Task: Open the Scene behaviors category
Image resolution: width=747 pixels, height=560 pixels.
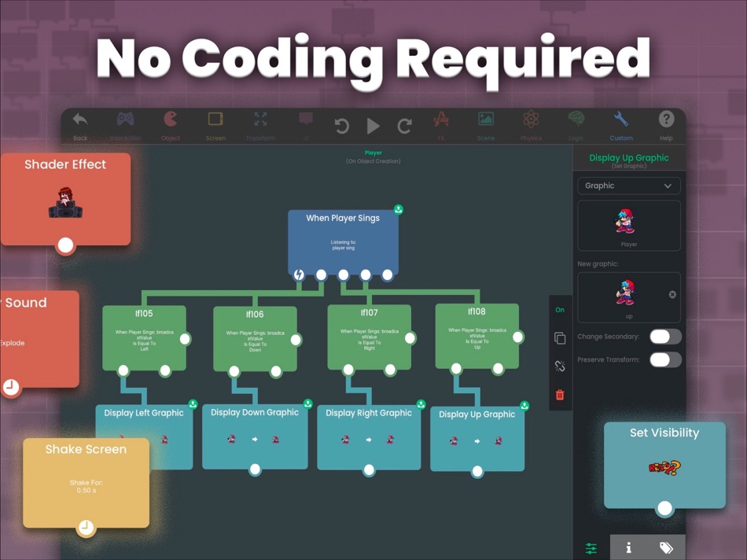Action: pos(486,125)
